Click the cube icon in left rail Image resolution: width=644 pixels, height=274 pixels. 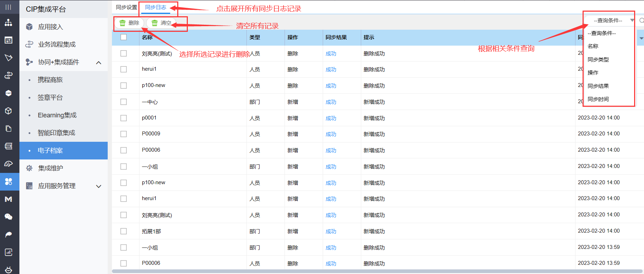(x=8, y=111)
